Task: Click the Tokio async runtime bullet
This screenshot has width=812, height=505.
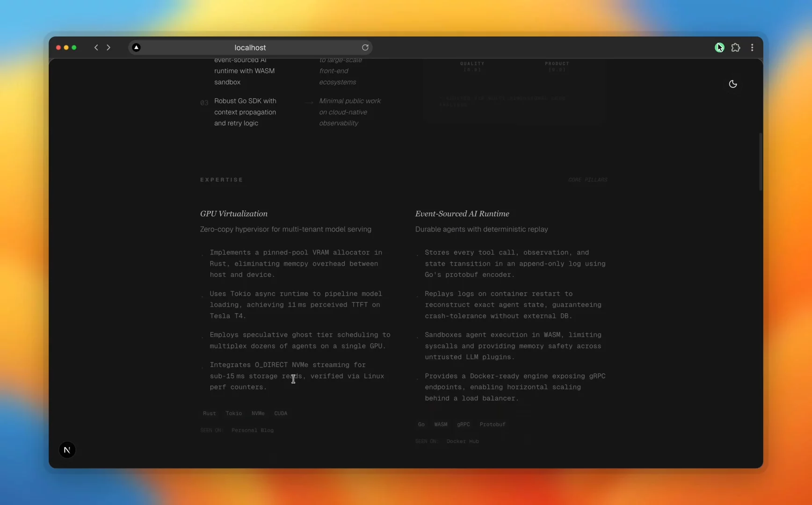Action: coord(296,305)
